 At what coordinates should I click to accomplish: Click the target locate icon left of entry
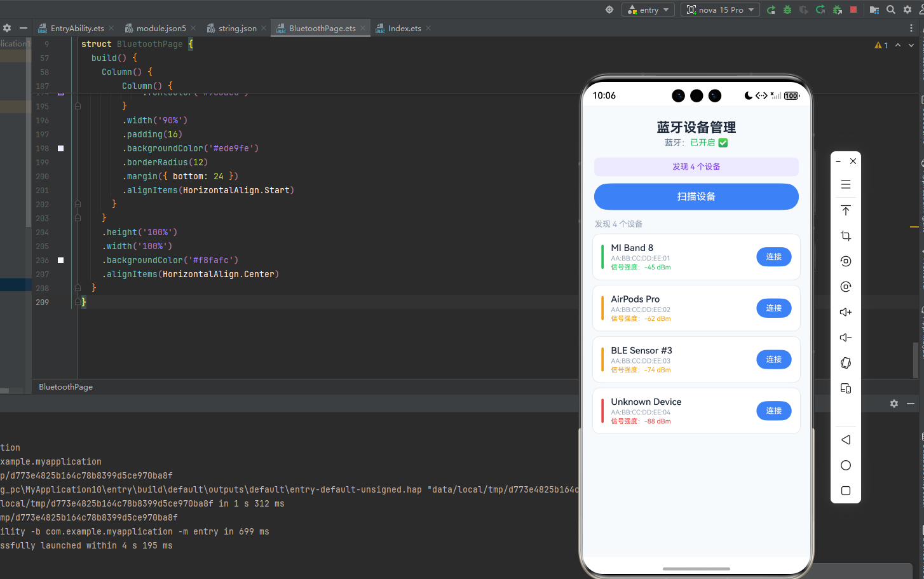[x=609, y=10]
